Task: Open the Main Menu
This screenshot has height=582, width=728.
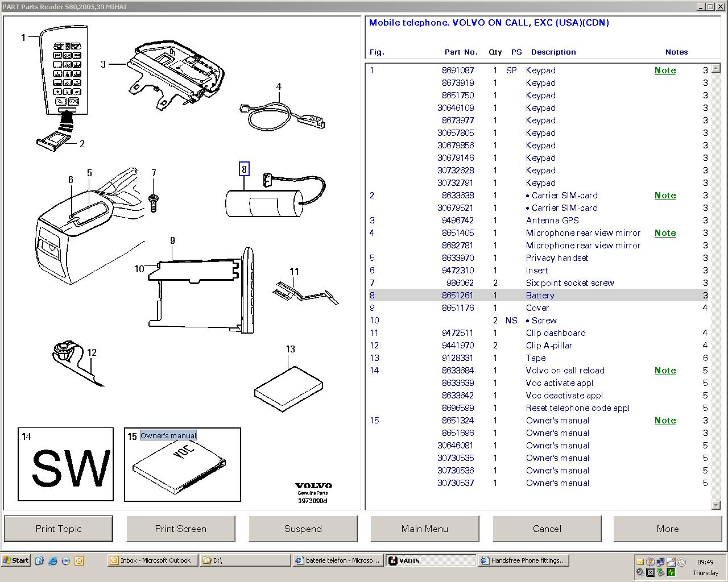Action: (x=425, y=529)
